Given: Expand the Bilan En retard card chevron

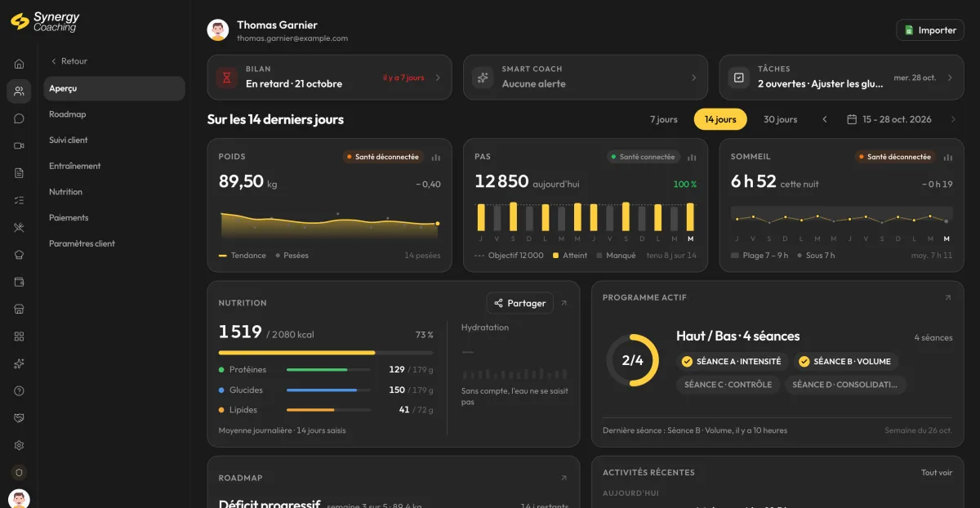Looking at the screenshot, I should pyautogui.click(x=438, y=78).
